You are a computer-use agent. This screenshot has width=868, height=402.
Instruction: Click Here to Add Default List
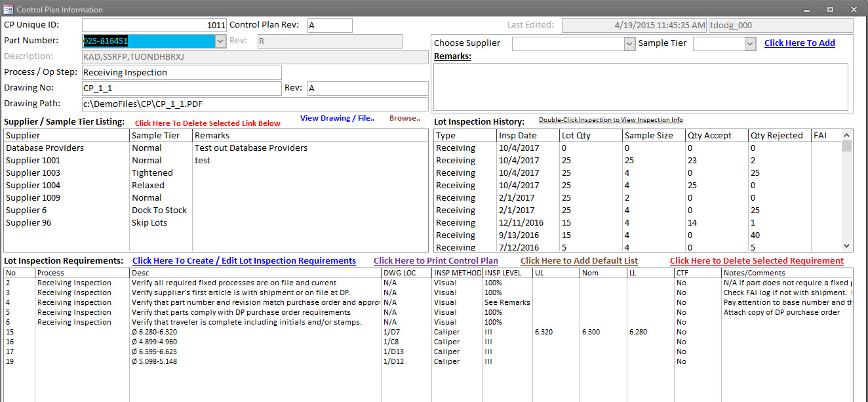(x=578, y=261)
